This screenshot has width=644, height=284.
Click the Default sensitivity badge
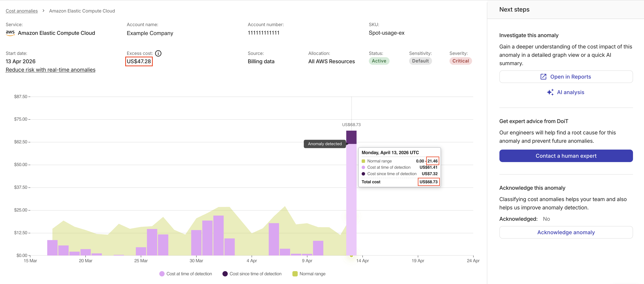(x=420, y=61)
